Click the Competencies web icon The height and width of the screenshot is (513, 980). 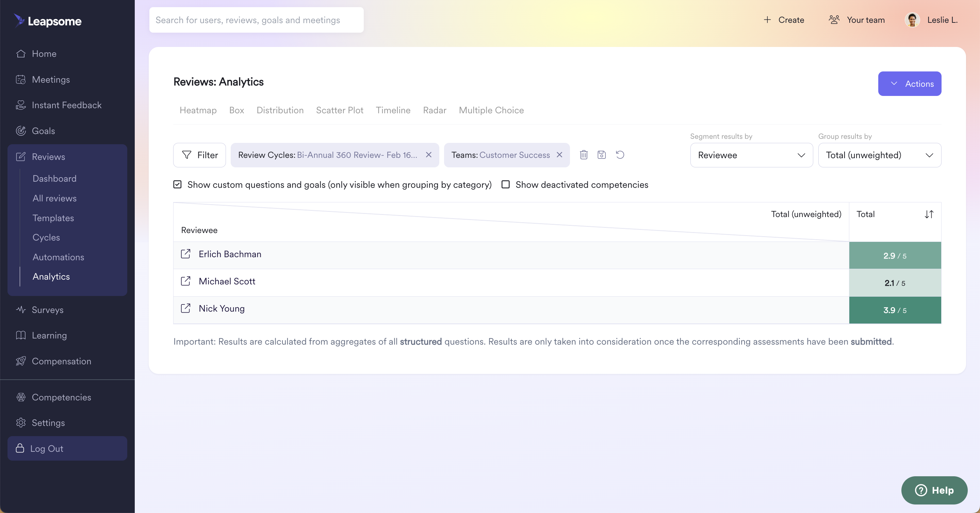tap(21, 397)
